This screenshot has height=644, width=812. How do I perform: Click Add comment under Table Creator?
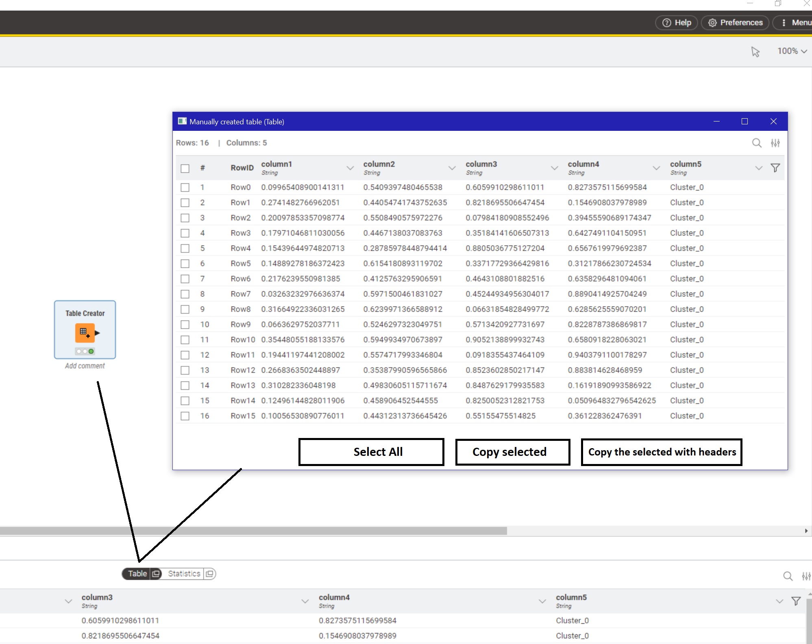pyautogui.click(x=85, y=366)
